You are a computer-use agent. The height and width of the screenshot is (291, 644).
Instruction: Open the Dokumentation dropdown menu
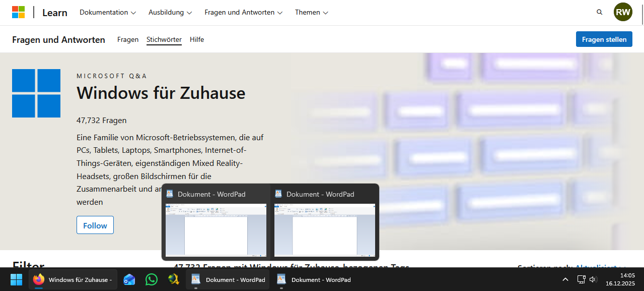(x=107, y=12)
